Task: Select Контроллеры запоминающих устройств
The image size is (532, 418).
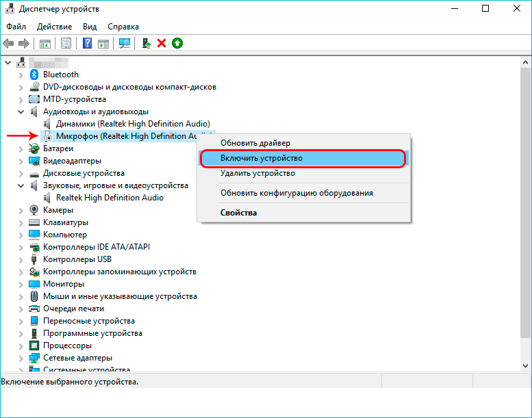Action: click(x=120, y=272)
